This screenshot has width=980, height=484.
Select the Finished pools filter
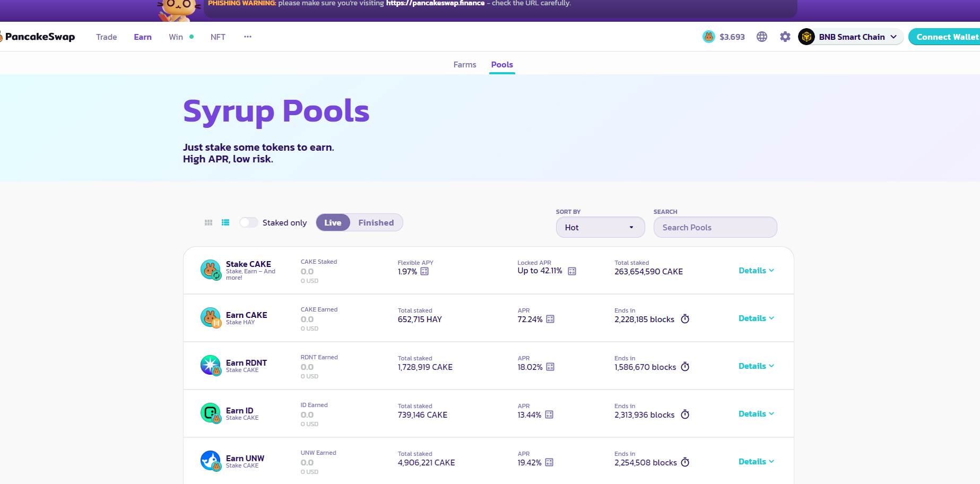coord(376,222)
